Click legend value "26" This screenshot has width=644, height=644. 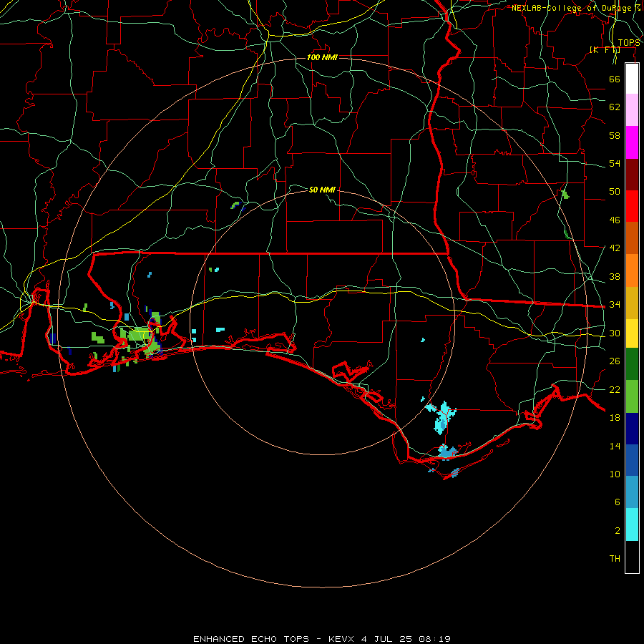(x=615, y=361)
